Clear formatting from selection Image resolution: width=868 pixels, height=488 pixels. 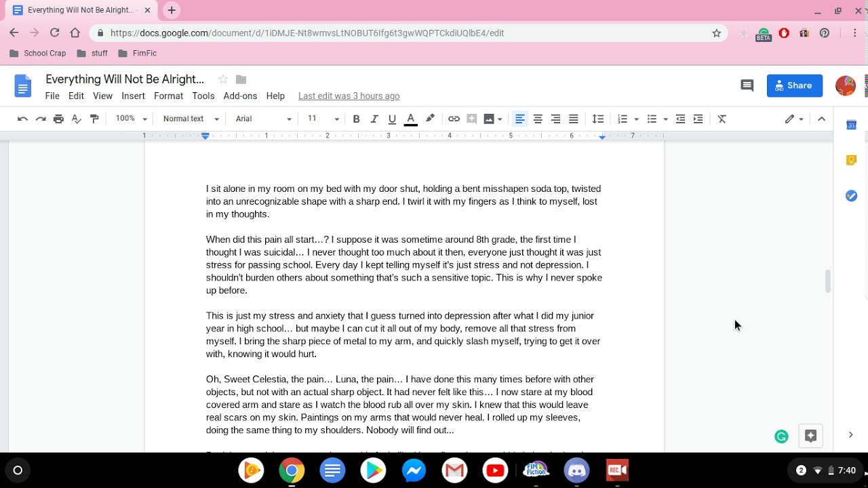click(722, 119)
